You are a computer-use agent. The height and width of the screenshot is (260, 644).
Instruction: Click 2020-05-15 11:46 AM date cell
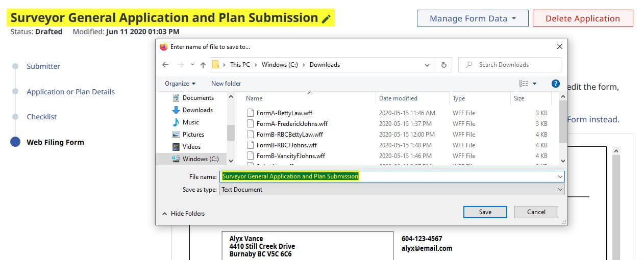(x=407, y=113)
